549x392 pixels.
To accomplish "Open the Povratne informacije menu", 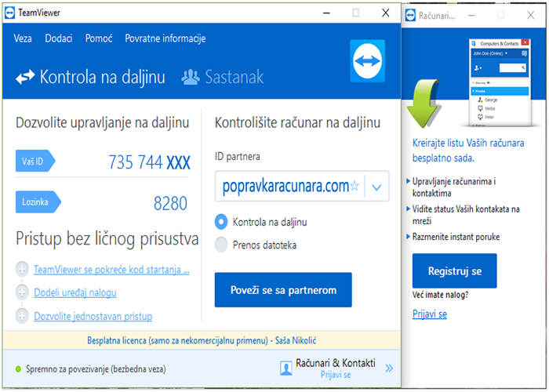I will (x=165, y=38).
